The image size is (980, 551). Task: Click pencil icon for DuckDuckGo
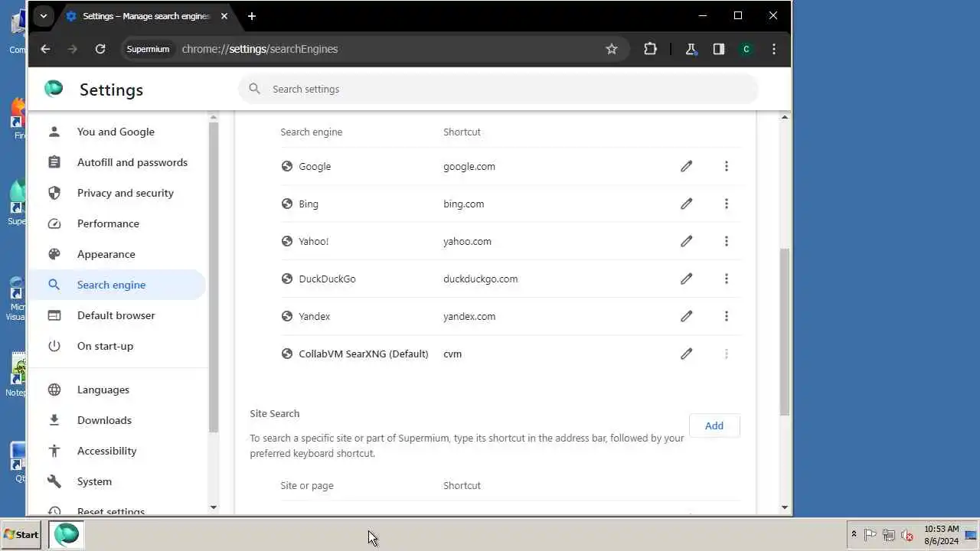pos(686,279)
